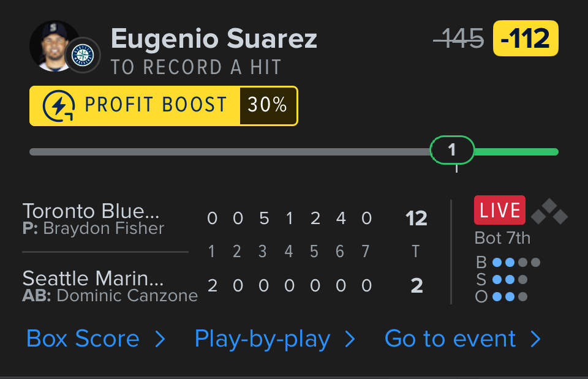Click the balls count indicator dots

click(x=516, y=263)
